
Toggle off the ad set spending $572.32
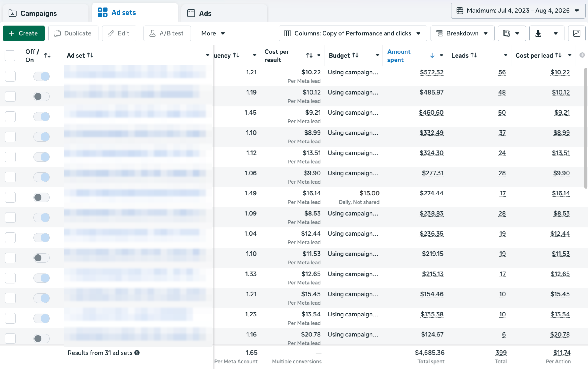41,76
